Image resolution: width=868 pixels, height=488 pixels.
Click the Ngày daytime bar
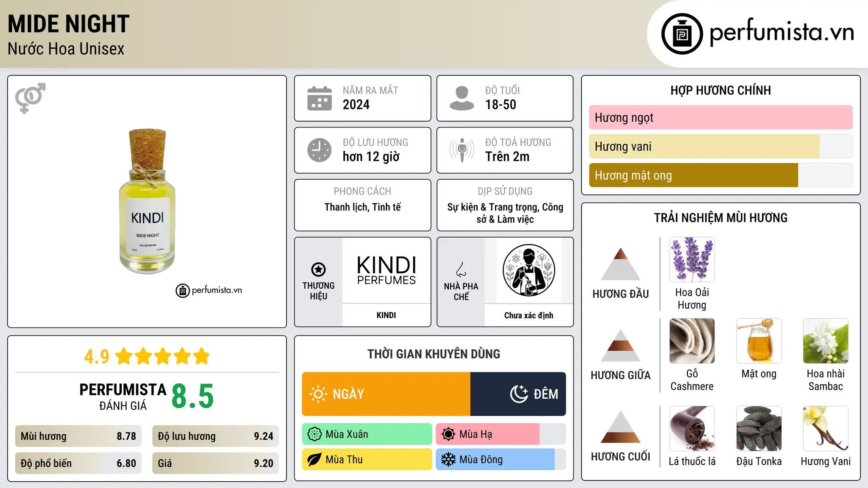tap(386, 394)
